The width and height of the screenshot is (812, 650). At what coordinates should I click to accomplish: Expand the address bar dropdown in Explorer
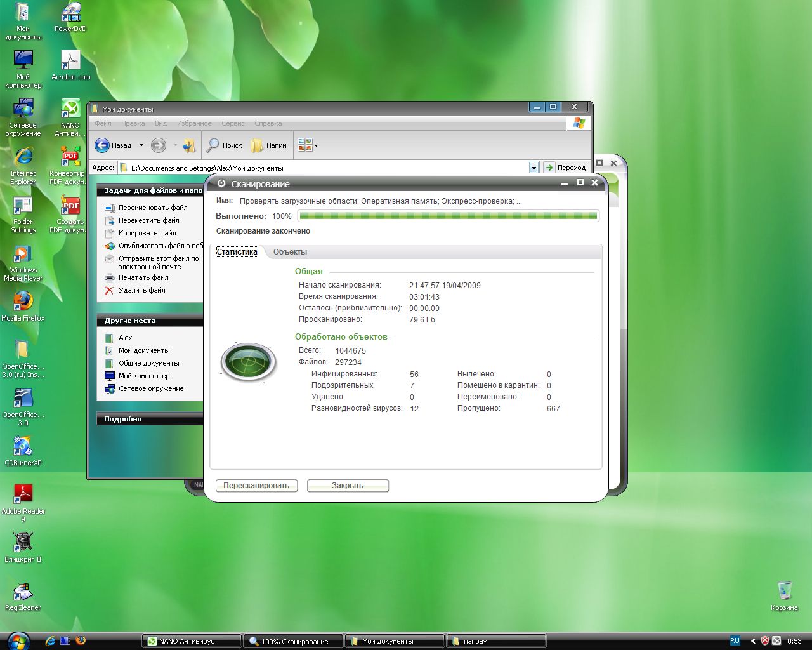click(x=534, y=168)
